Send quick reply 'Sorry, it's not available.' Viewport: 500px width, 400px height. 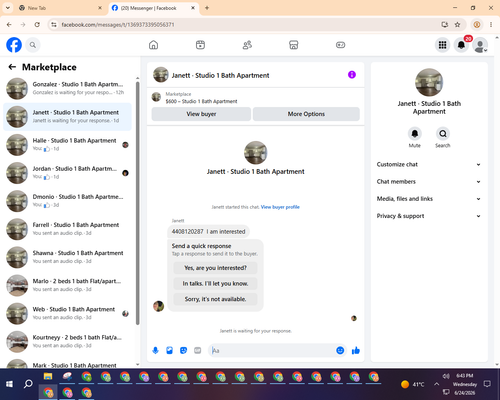[215, 299]
